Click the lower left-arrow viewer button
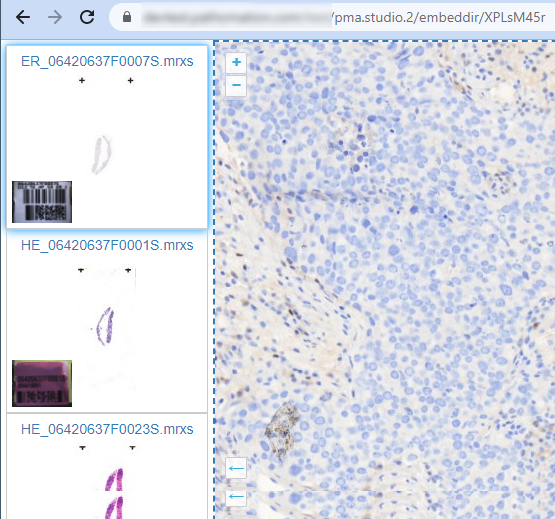 click(x=236, y=496)
